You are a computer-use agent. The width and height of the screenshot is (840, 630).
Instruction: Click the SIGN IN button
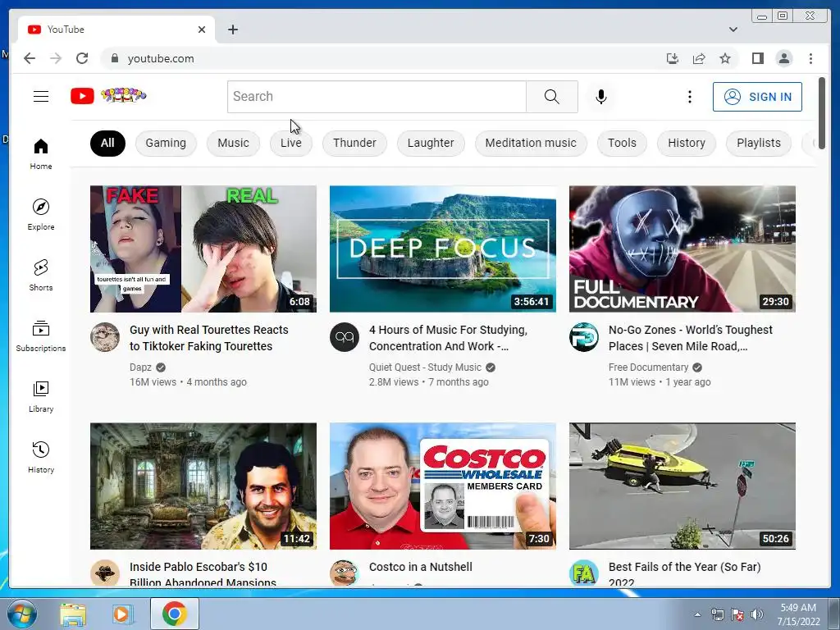pos(757,97)
